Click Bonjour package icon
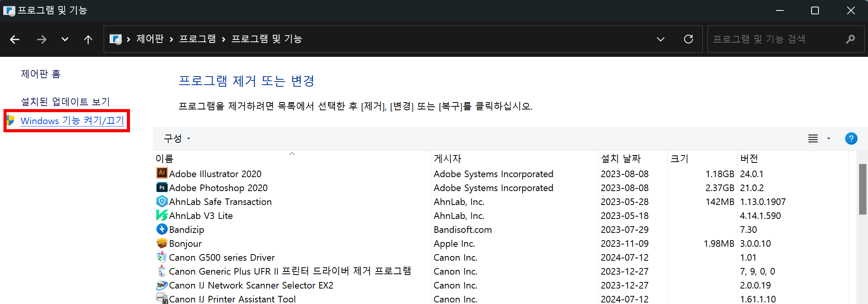The width and height of the screenshot is (868, 304). pyautogui.click(x=162, y=243)
